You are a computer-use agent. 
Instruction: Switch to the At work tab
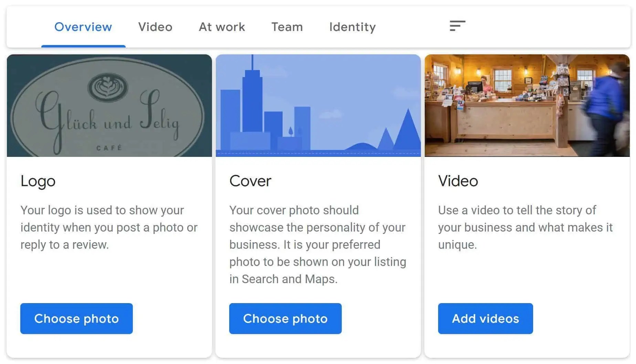point(222,27)
